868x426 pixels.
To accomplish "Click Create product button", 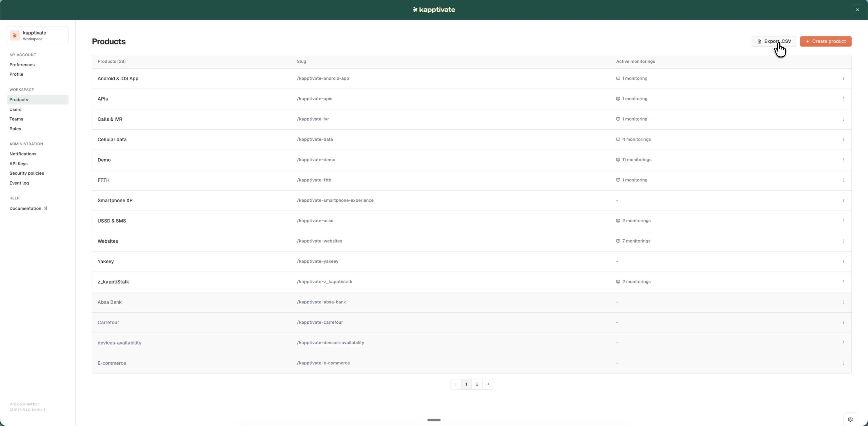I will tap(826, 41).
